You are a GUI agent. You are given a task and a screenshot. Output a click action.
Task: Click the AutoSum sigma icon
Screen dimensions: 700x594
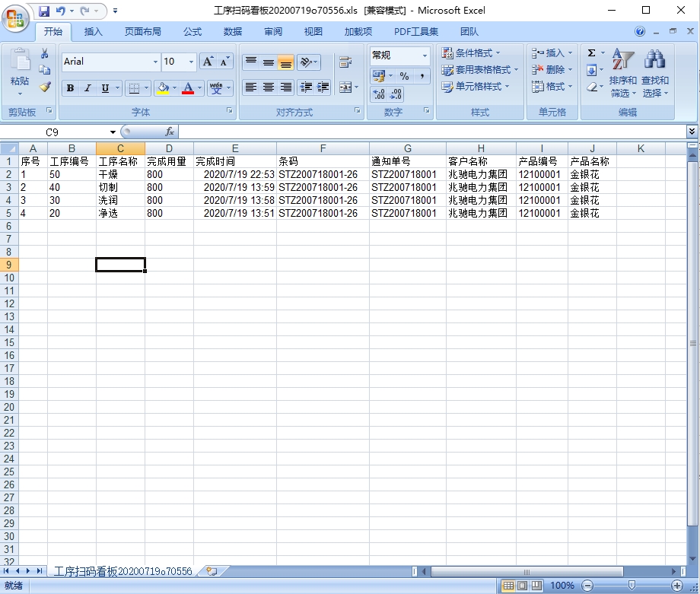point(591,53)
